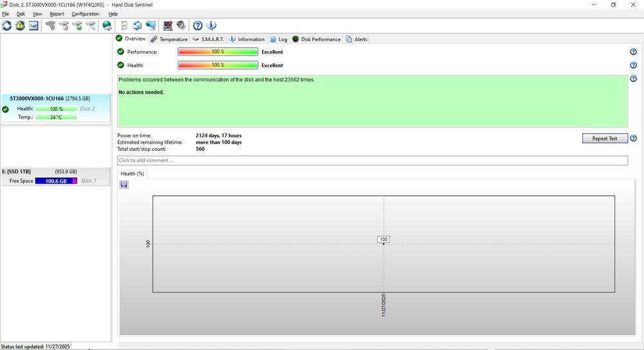Click green check icon next to Health label
The height and width of the screenshot is (350, 644).
(120, 65)
